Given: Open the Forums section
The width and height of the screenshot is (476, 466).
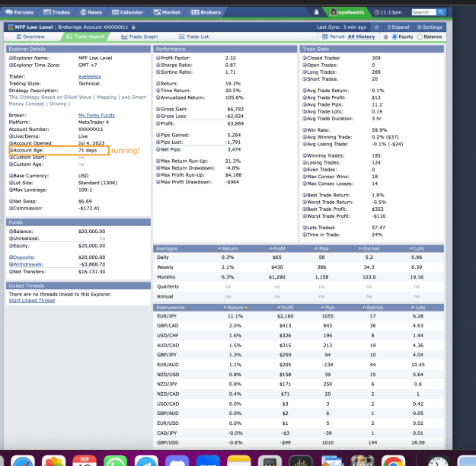Looking at the screenshot, I should click(20, 12).
